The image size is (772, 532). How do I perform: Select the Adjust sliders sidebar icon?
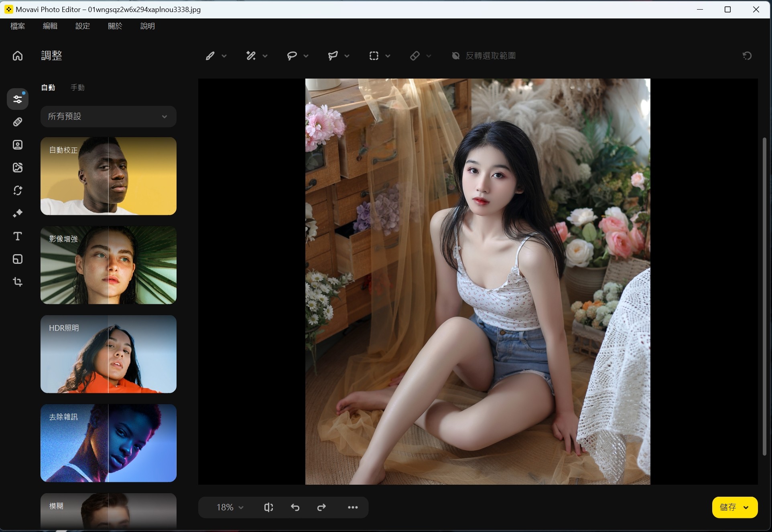click(x=18, y=99)
